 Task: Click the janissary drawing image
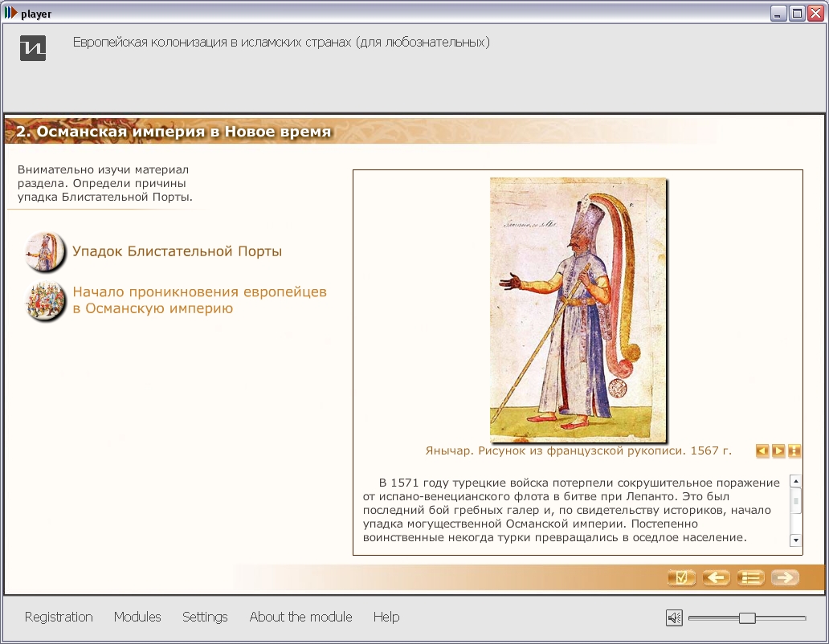578,310
